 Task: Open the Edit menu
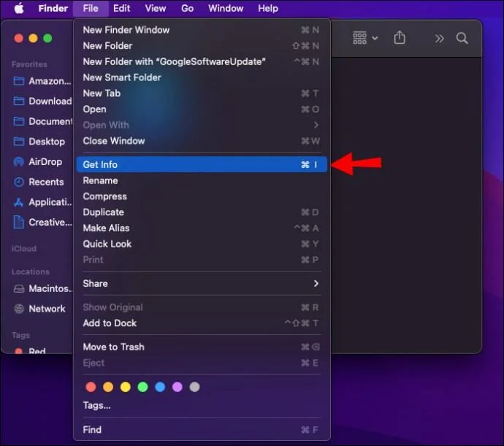coord(121,8)
